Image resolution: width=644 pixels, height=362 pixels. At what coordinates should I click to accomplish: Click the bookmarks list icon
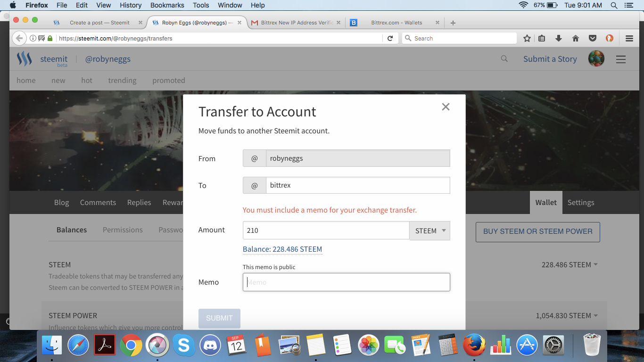pos(542,38)
